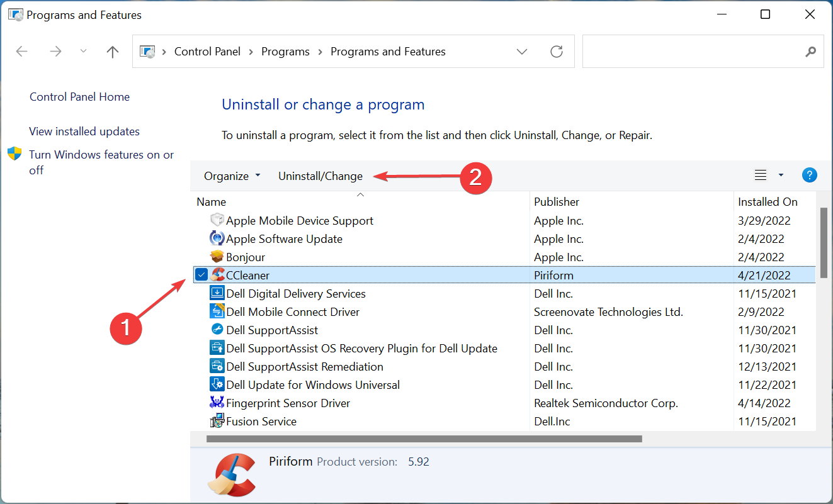The height and width of the screenshot is (504, 833).
Task: Select the Bonjour program entry
Action: click(x=246, y=257)
